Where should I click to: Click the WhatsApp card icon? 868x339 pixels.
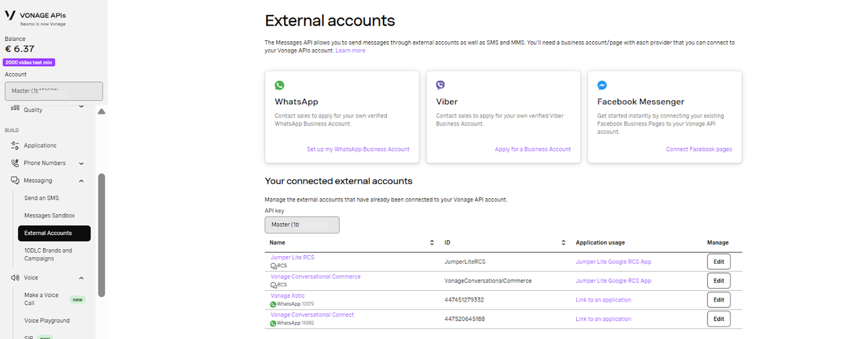pos(279,85)
